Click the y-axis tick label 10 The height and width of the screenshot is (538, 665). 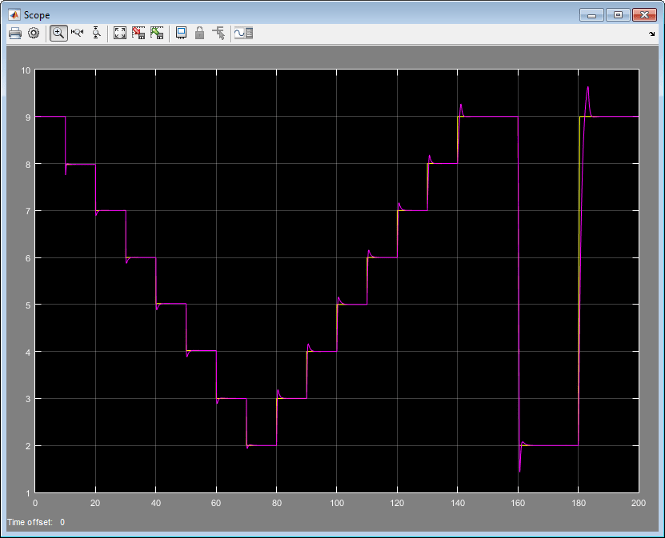(26, 70)
